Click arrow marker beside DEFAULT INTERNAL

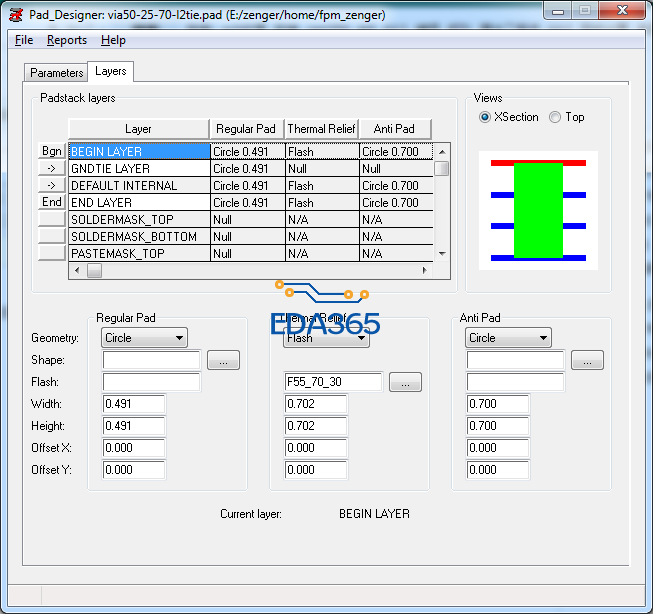[52, 186]
